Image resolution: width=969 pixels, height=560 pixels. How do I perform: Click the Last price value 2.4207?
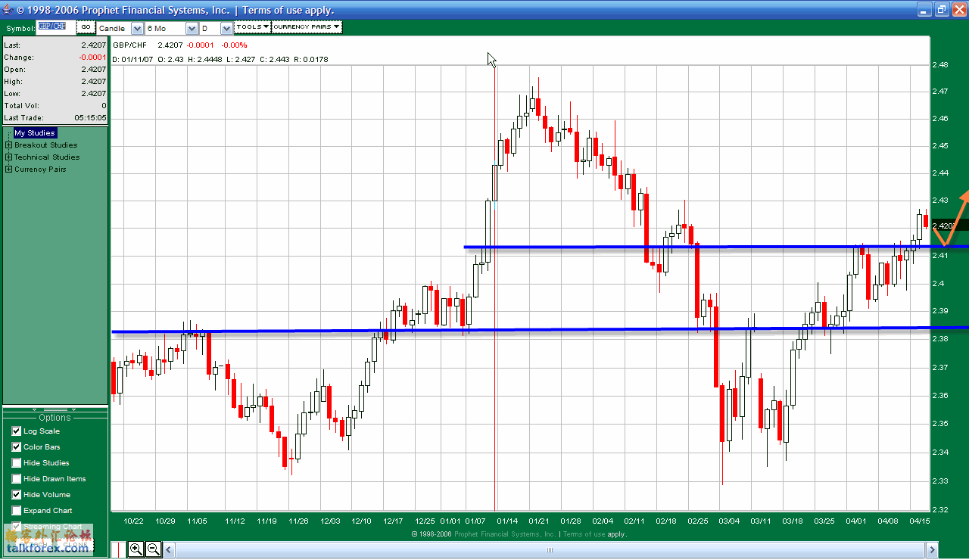click(94, 45)
